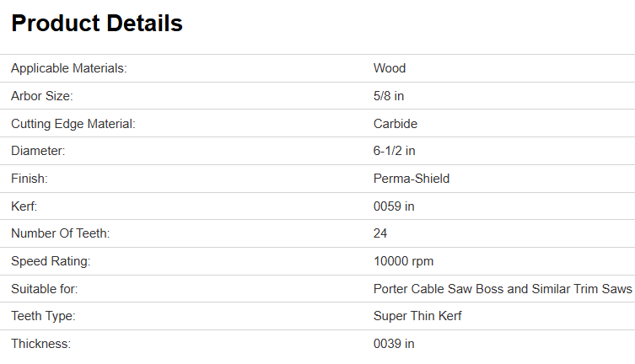Image resolution: width=635 pixels, height=364 pixels.
Task: Click the Finish label
Action: pos(30,179)
